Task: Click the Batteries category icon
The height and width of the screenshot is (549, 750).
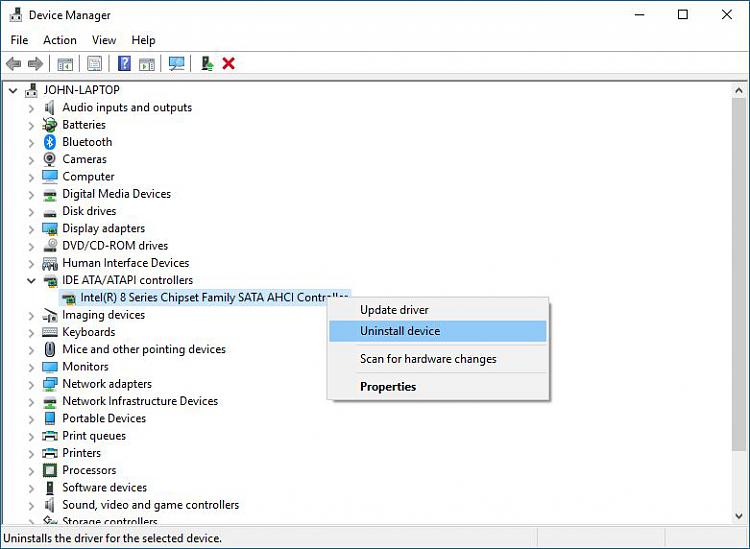Action: (50, 125)
